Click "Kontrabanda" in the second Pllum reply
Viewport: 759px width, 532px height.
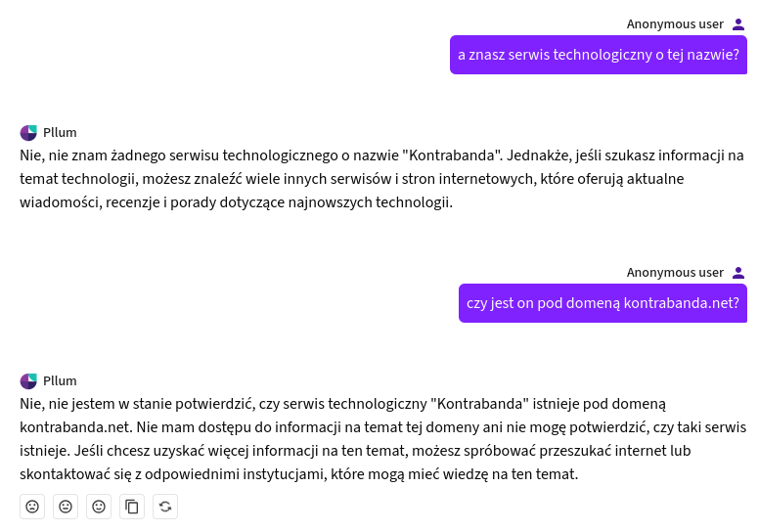(x=480, y=404)
